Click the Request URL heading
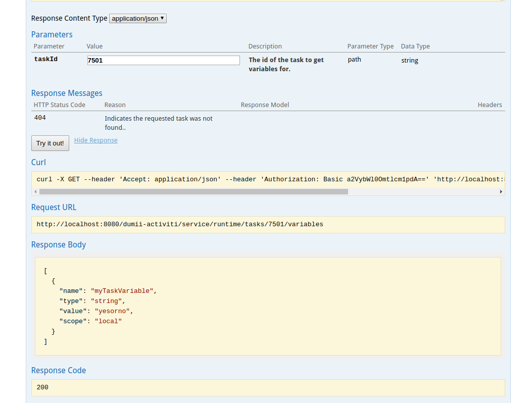This screenshot has height=403, width=532. click(54, 207)
